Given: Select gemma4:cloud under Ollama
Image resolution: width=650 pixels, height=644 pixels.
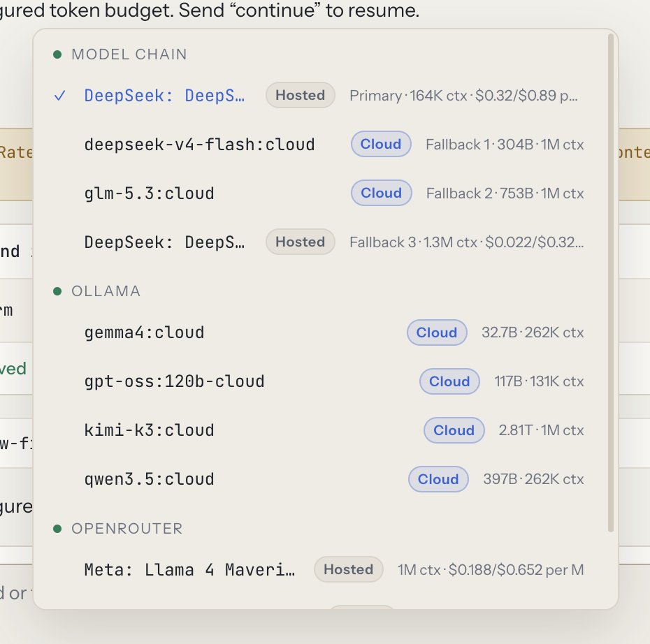Looking at the screenshot, I should (319, 332).
